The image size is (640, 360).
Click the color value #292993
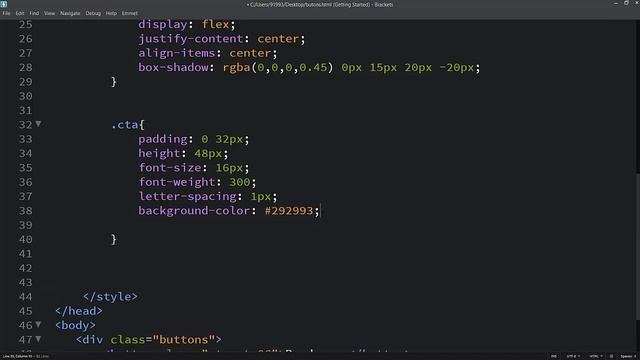[289, 211]
